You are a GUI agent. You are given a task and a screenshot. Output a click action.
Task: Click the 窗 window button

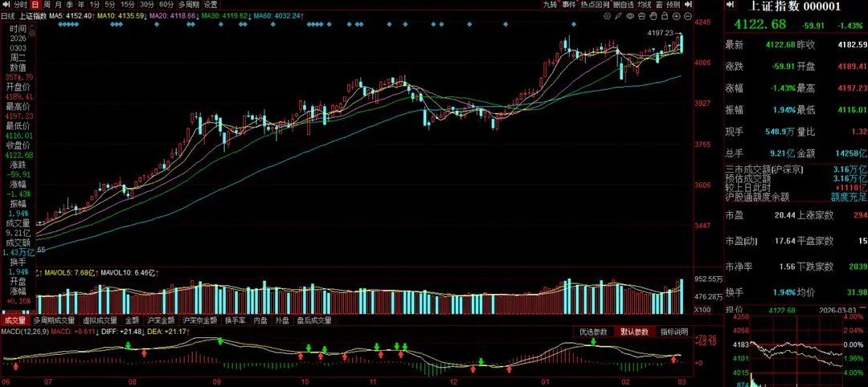pos(659,5)
